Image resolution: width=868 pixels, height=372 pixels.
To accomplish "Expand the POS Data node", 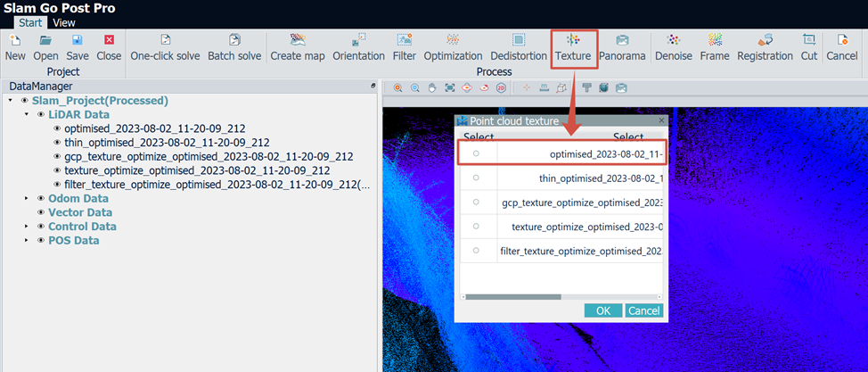I will click(x=26, y=241).
